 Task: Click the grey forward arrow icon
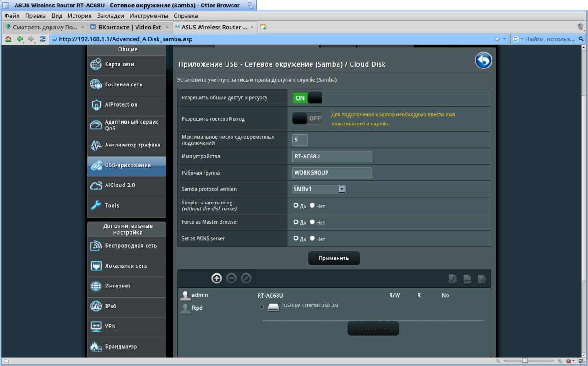[31, 39]
